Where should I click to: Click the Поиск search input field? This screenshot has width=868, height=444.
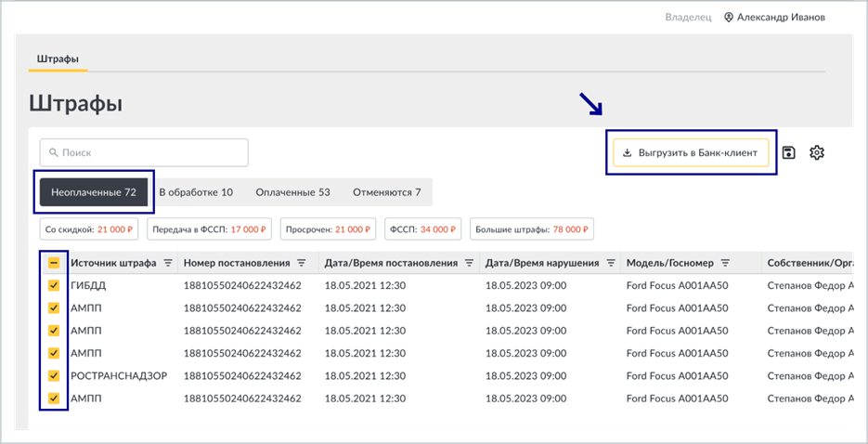(x=144, y=152)
